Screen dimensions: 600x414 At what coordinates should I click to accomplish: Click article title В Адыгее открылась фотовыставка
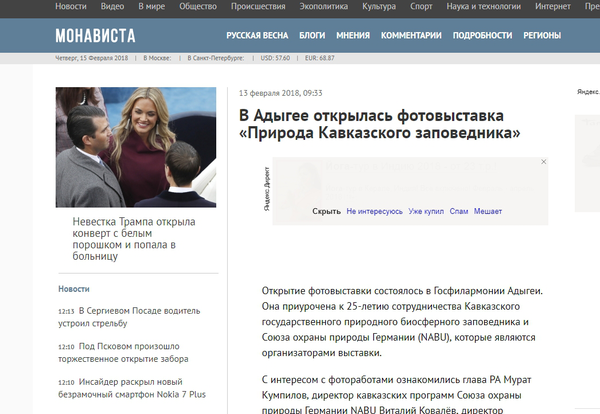pos(380,124)
